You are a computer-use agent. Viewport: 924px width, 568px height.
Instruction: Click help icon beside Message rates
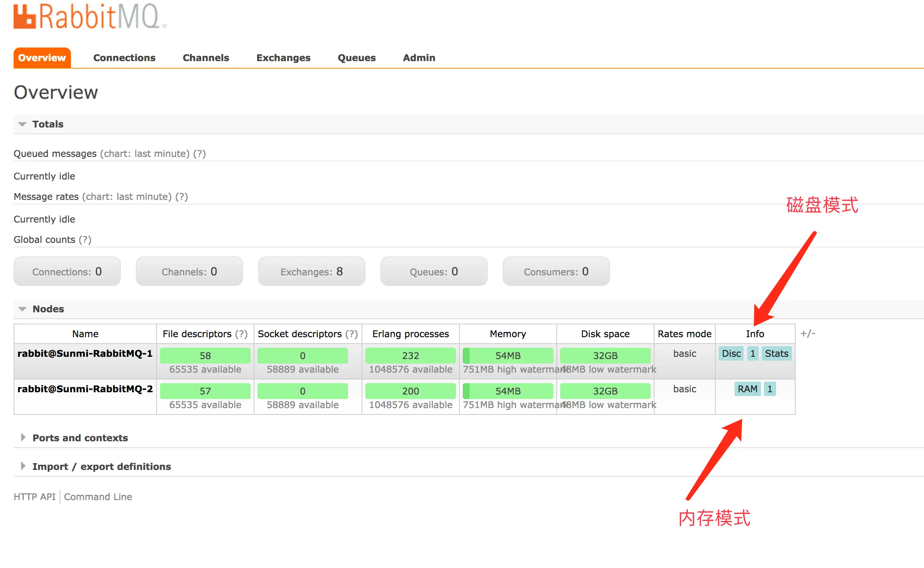click(x=181, y=197)
